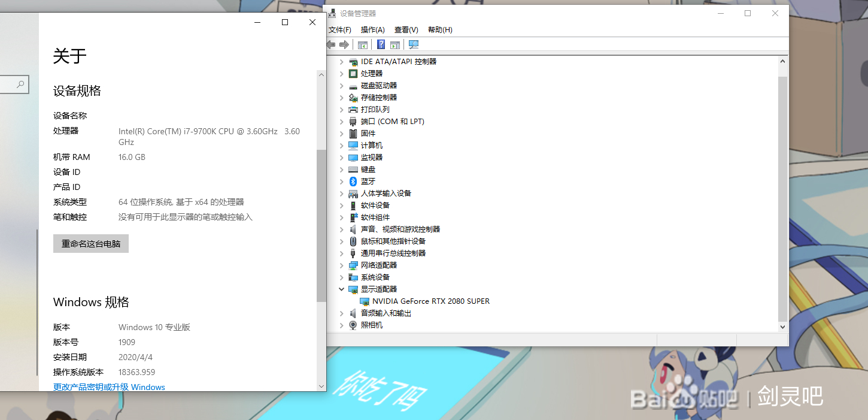868x420 pixels.
Task: Click the 18363.959 OS build value
Action: (x=137, y=372)
